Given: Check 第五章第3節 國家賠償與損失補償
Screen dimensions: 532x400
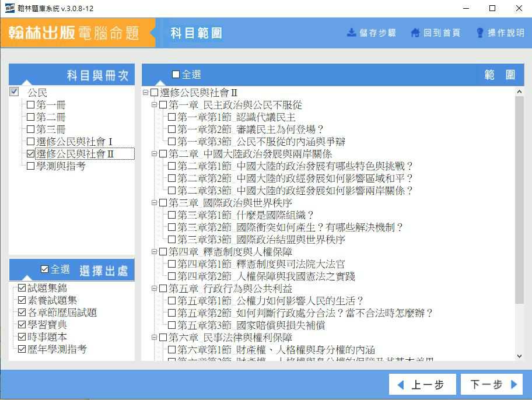Looking at the screenshot, I should click(171, 325).
